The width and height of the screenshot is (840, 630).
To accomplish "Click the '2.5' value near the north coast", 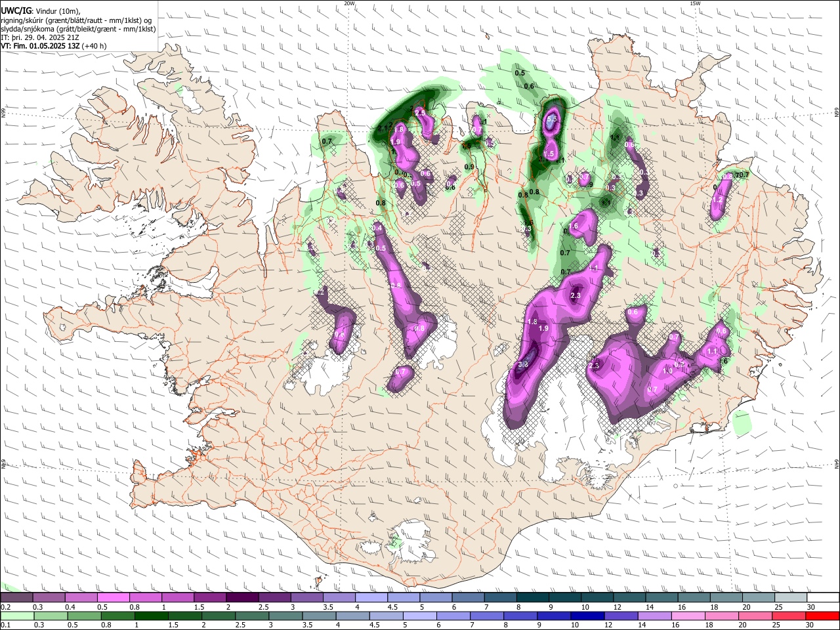I will (420, 113).
